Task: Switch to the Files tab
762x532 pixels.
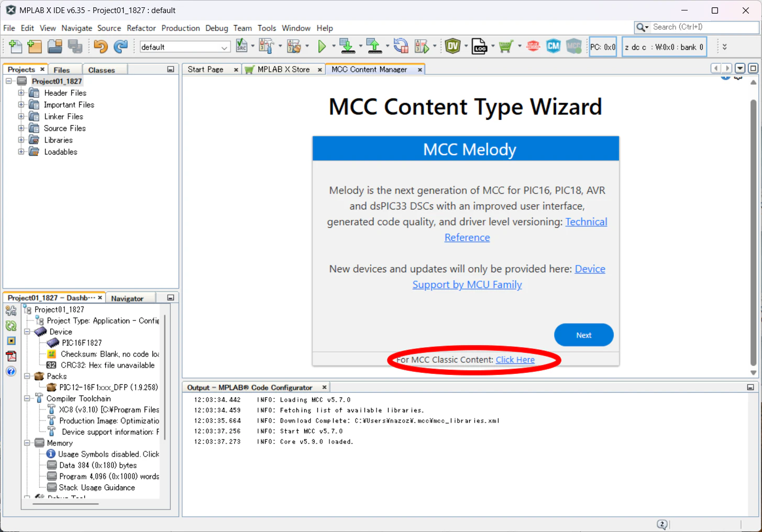Action: tap(62, 70)
